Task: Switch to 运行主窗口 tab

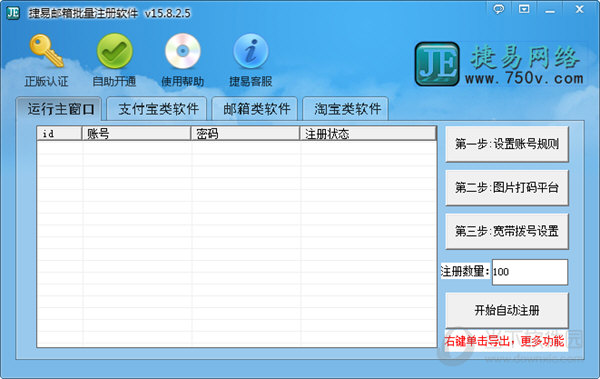Action: (x=59, y=109)
